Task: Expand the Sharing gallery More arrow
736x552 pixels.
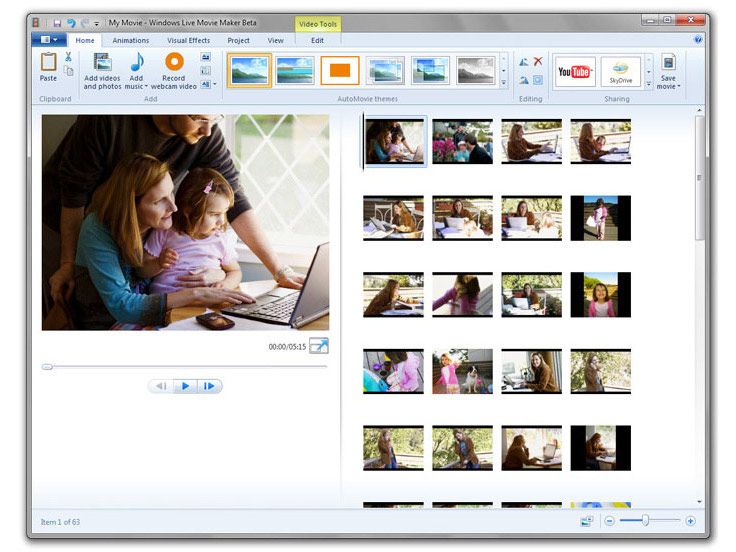Action: pos(649,84)
